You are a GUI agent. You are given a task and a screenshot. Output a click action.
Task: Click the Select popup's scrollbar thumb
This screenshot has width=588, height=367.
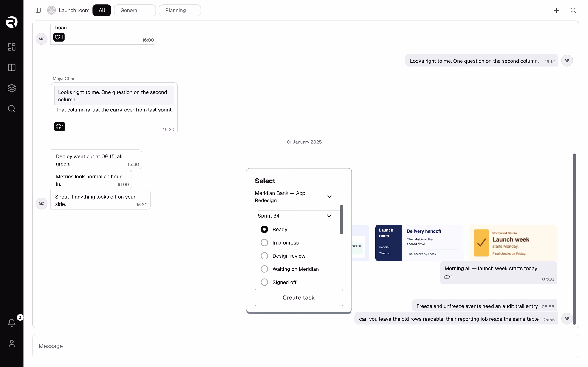[x=341, y=220]
